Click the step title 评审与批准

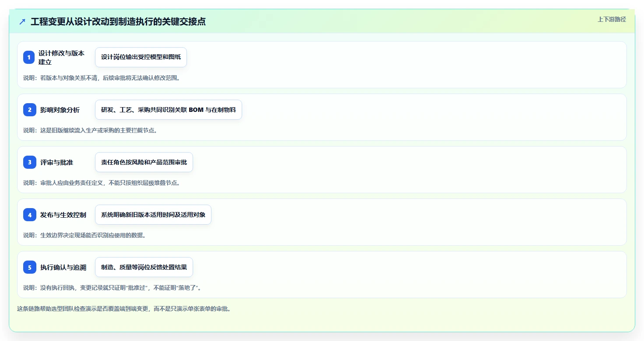click(56, 163)
